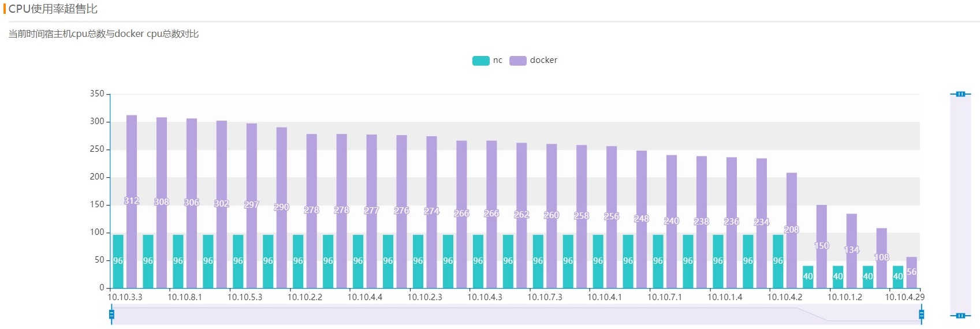980x329 pixels.
Task: Click y-axis value 200
Action: coord(97,177)
